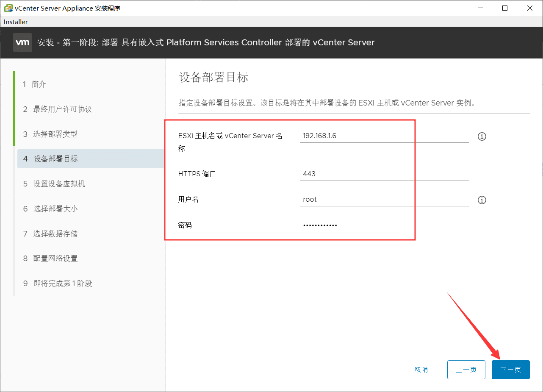This screenshot has height=392, width=543.
Task: Click the 用户名 label
Action: pyautogui.click(x=188, y=199)
